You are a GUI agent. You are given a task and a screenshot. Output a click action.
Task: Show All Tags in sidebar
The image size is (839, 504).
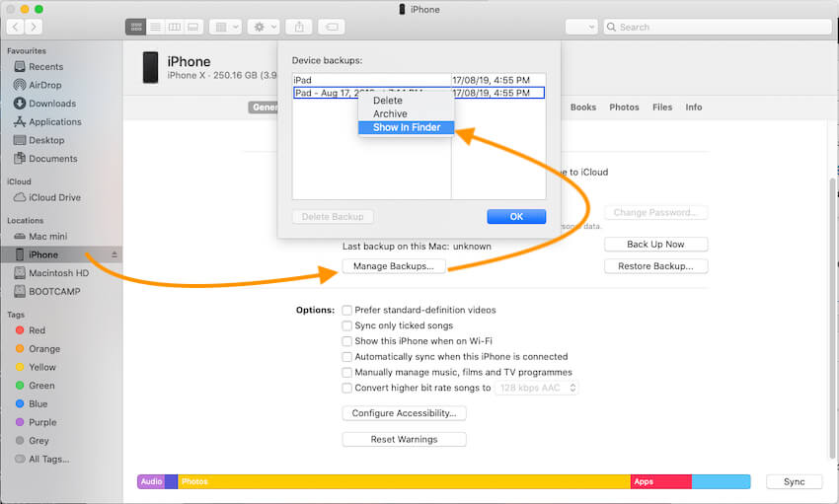[48, 459]
